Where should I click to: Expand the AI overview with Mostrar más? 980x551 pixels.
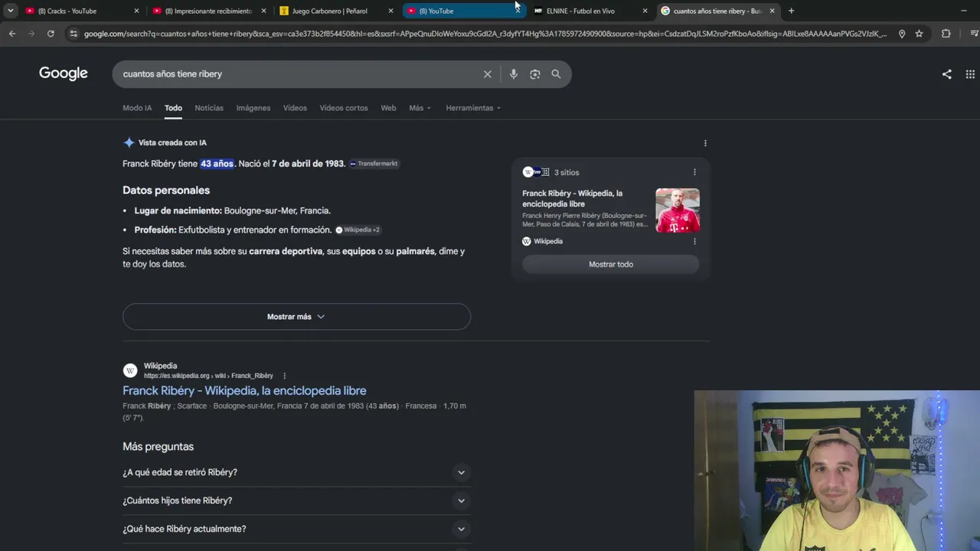(x=296, y=317)
